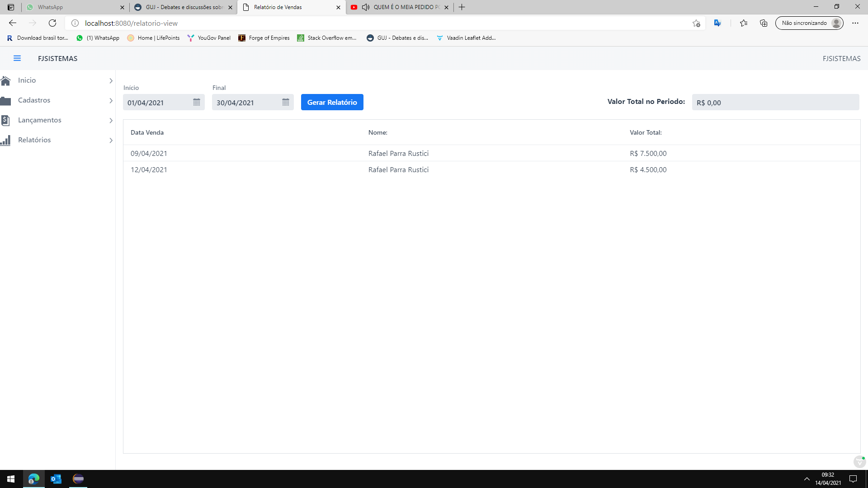This screenshot has width=868, height=488.
Task: Switch to the GUJ Debates tab
Action: [x=183, y=7]
